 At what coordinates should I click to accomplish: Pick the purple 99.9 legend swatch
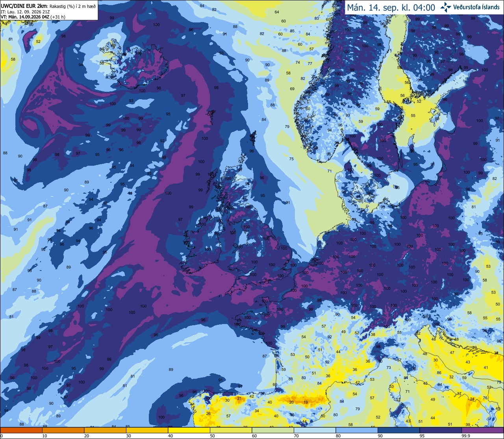click(x=482, y=430)
